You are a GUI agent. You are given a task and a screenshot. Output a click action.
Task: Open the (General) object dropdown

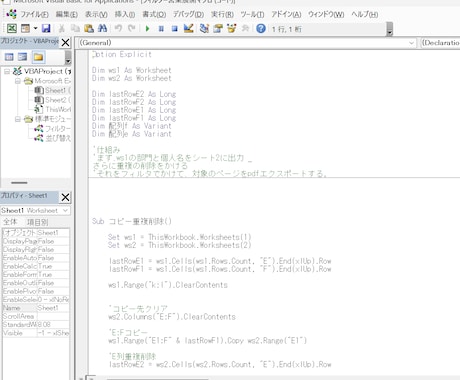[x=246, y=43]
